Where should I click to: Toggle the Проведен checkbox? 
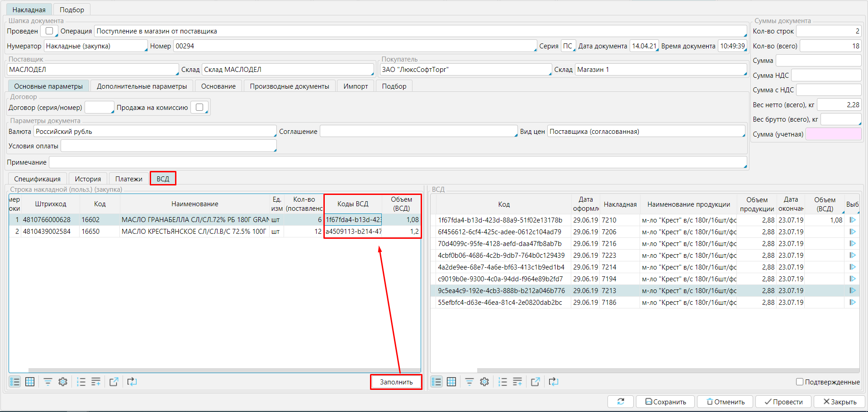point(49,31)
